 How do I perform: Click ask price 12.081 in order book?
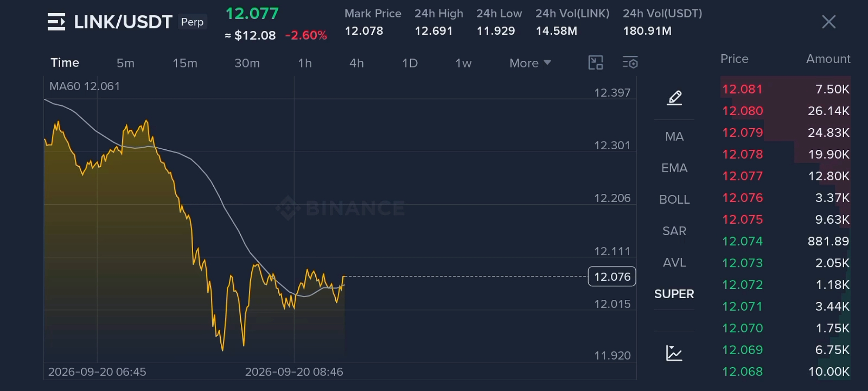click(742, 89)
